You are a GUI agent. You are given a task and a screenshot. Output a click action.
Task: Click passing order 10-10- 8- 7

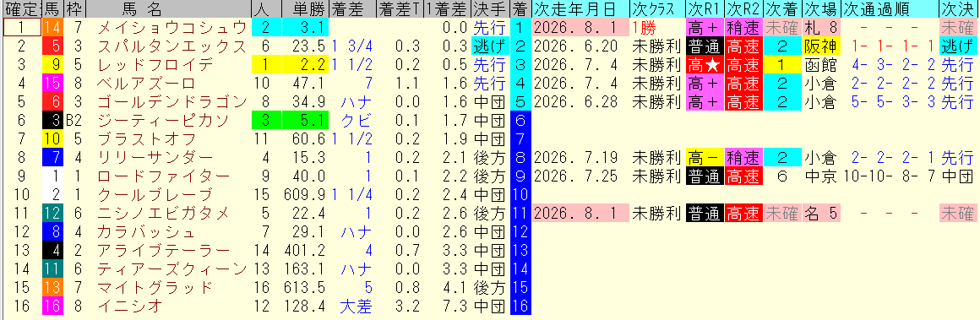coord(890,176)
